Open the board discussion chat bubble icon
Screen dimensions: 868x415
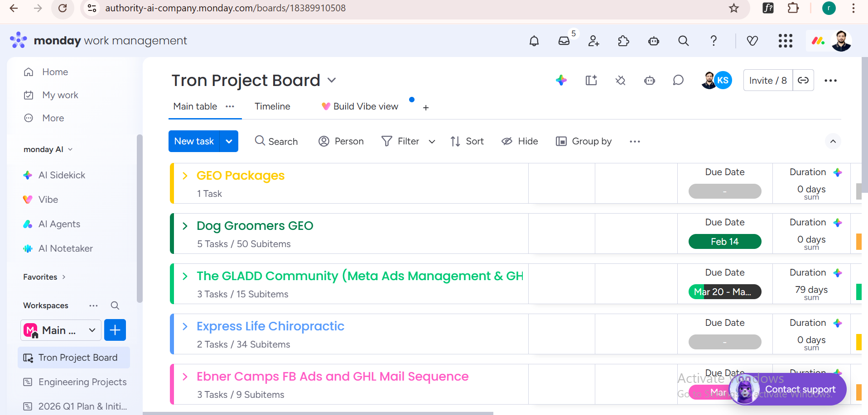[x=678, y=81]
